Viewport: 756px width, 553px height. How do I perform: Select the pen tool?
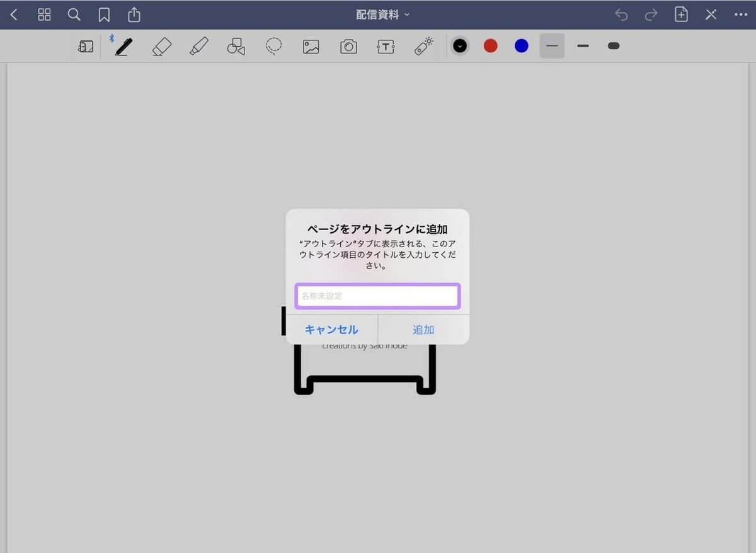(123, 45)
